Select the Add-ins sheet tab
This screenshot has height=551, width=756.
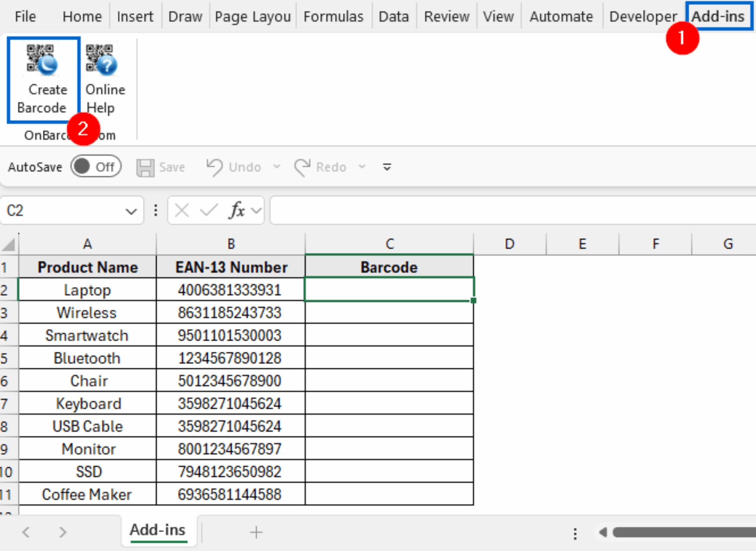pos(158,530)
